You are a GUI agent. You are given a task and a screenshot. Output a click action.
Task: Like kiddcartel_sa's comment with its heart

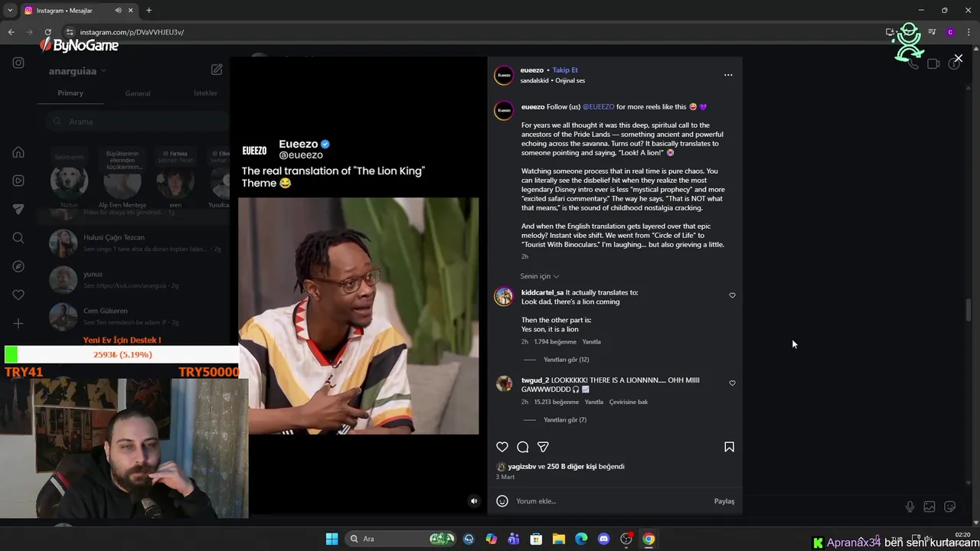click(x=732, y=295)
